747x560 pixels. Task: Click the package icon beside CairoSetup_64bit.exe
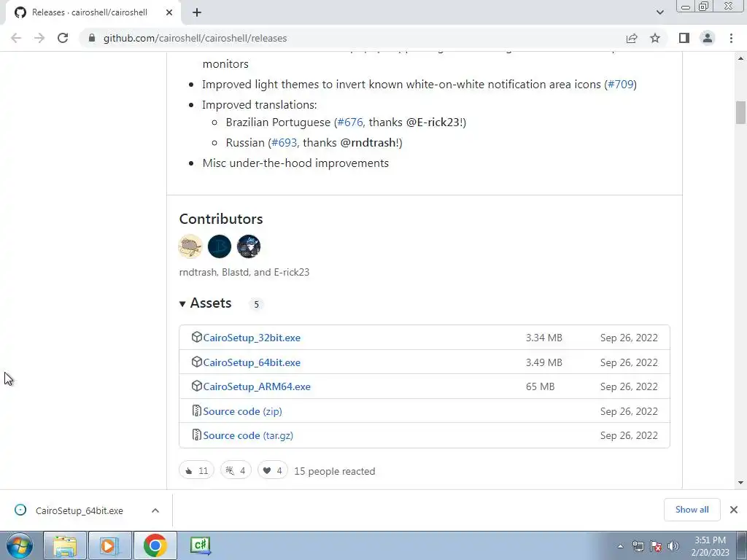[x=197, y=362]
